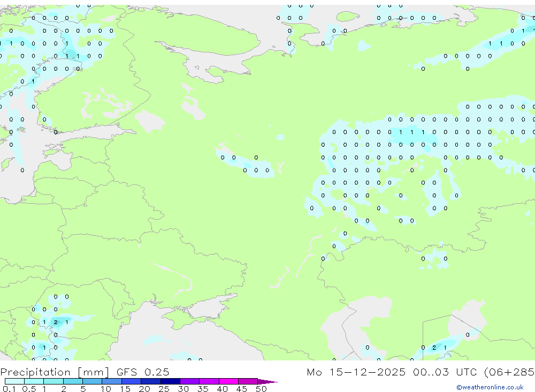This screenshot has width=535, height=392.
Task: Select the 5–10 mm legend color segment
Action: [x=92, y=381]
